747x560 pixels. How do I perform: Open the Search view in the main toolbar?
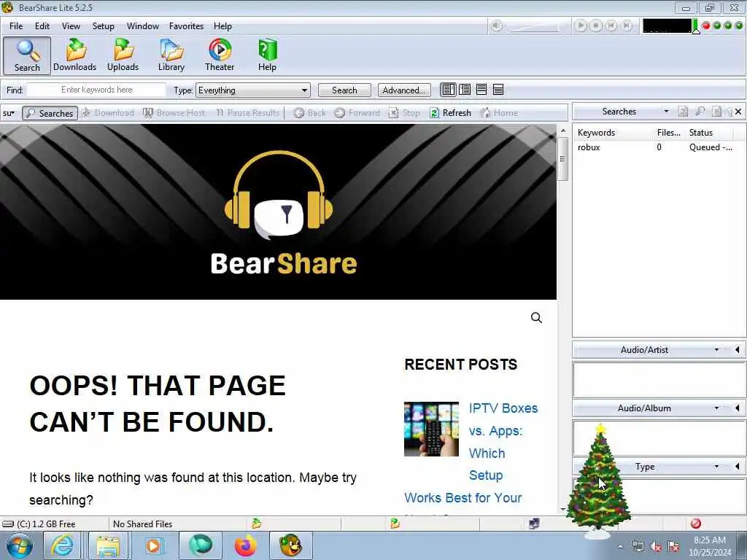(27, 55)
